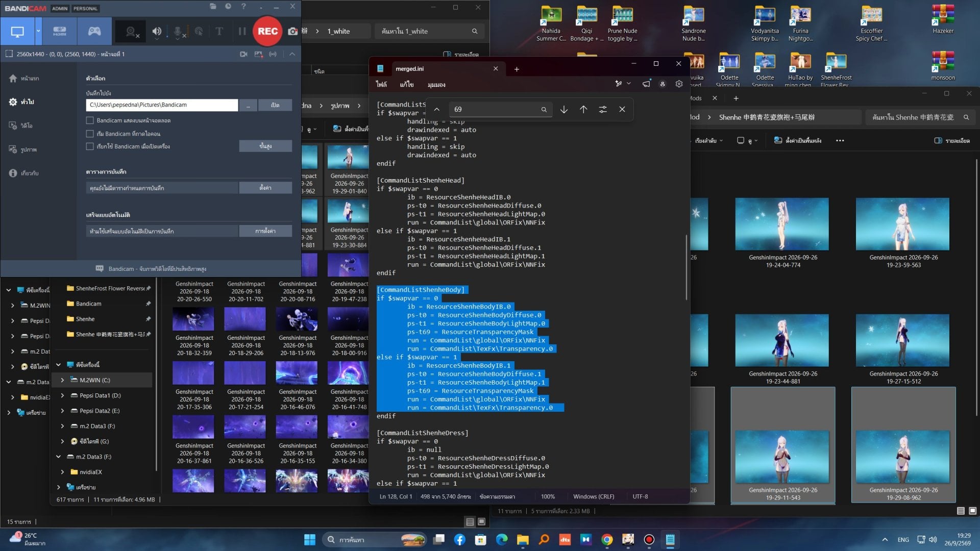Open Notepad settings gear icon
The image size is (980, 551).
tap(679, 84)
